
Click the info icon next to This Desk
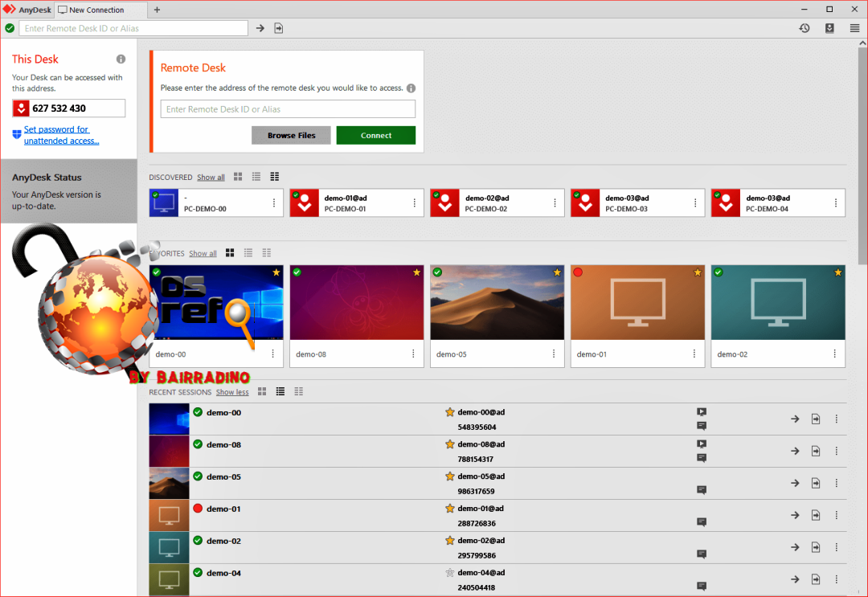pyautogui.click(x=121, y=59)
